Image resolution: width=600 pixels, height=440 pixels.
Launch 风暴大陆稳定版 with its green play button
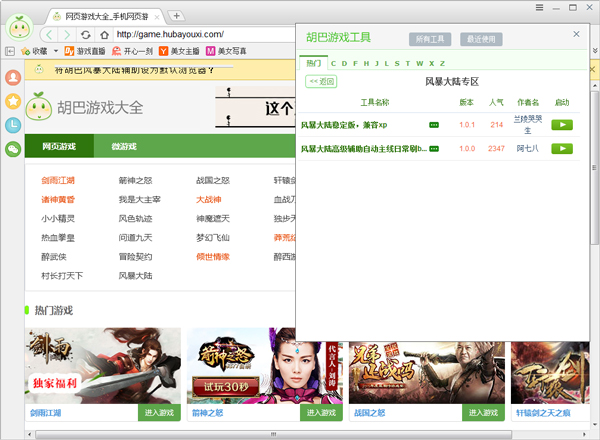coord(562,125)
